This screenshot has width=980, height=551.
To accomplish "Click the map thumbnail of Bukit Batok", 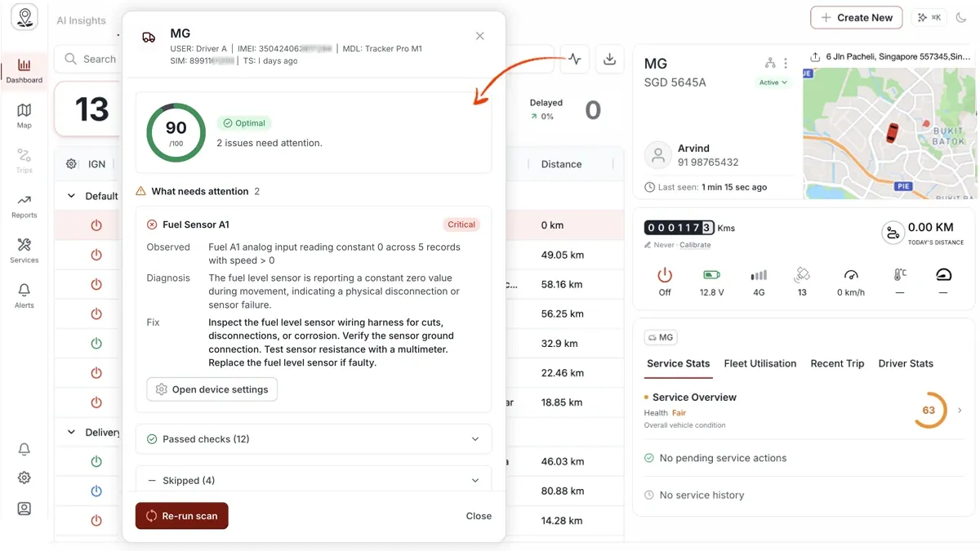I will tap(889, 133).
